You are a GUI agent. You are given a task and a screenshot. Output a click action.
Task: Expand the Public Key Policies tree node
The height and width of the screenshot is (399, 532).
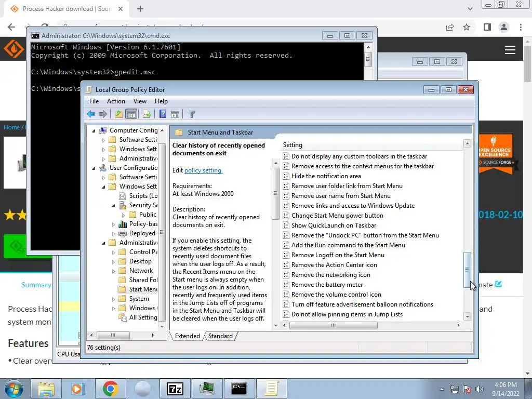(x=124, y=215)
